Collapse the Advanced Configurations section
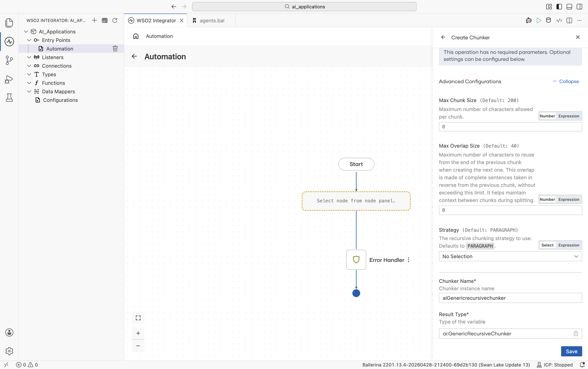This screenshot has width=588, height=369. pyautogui.click(x=566, y=81)
